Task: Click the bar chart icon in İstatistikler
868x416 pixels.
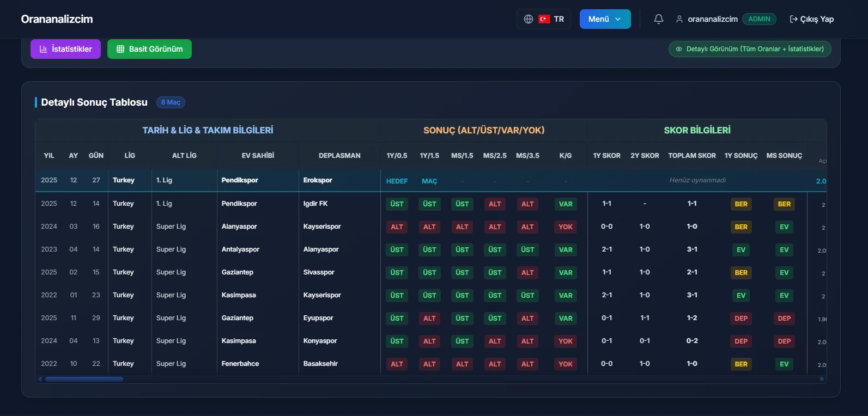Action: coord(44,49)
